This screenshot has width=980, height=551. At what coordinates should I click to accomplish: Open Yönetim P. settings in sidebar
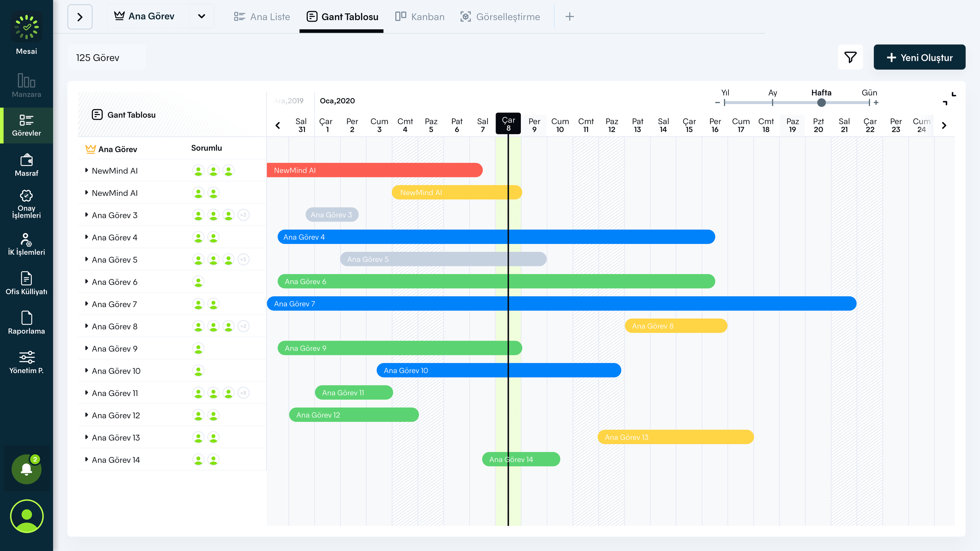[26, 362]
